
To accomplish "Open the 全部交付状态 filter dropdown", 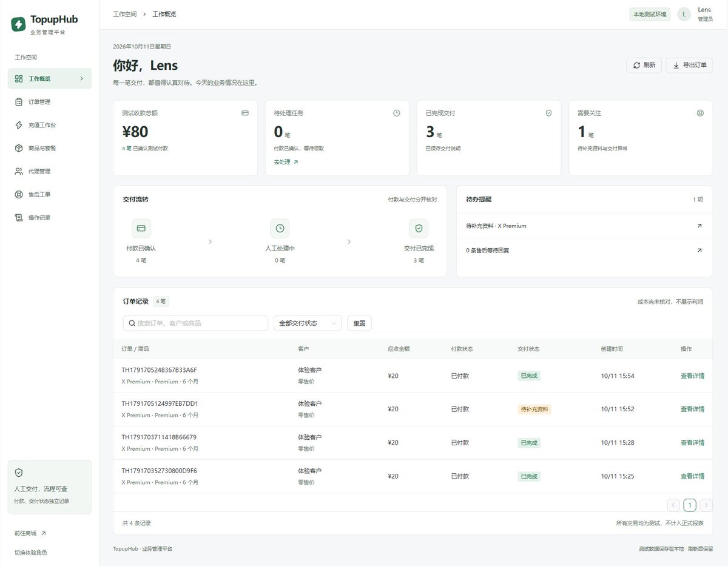I will [308, 323].
